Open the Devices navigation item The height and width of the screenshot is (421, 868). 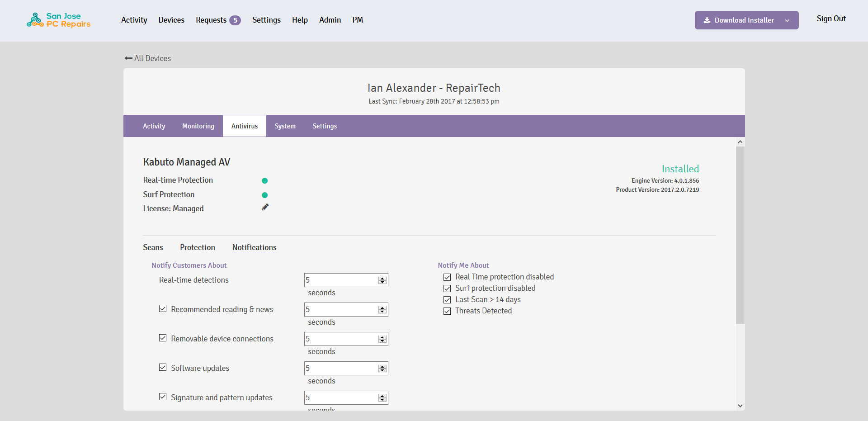coord(171,20)
